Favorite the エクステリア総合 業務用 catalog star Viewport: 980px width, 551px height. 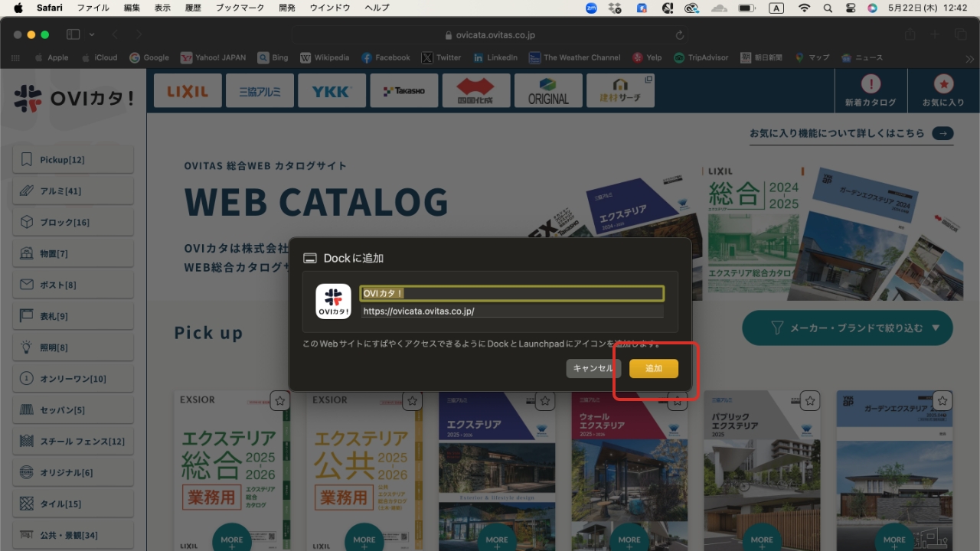coord(280,400)
